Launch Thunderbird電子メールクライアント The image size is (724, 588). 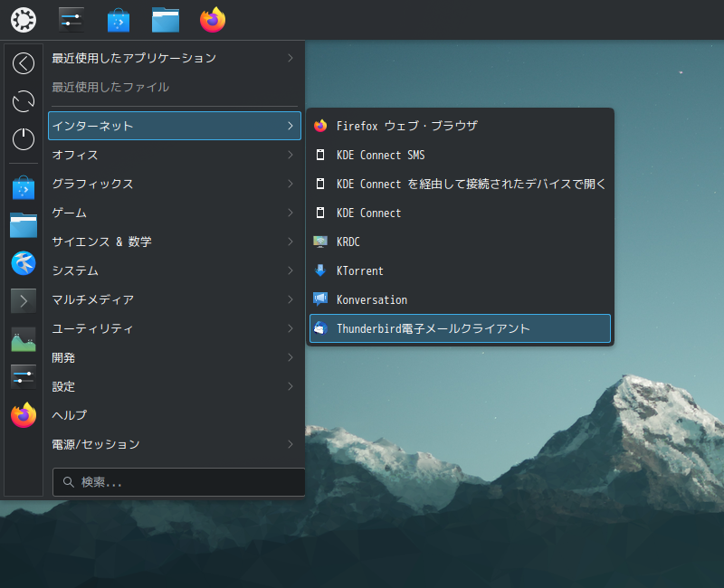[460, 328]
